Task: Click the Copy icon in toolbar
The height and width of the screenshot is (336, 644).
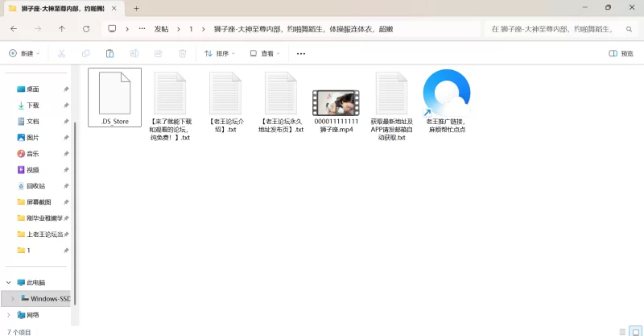Action: click(x=85, y=53)
